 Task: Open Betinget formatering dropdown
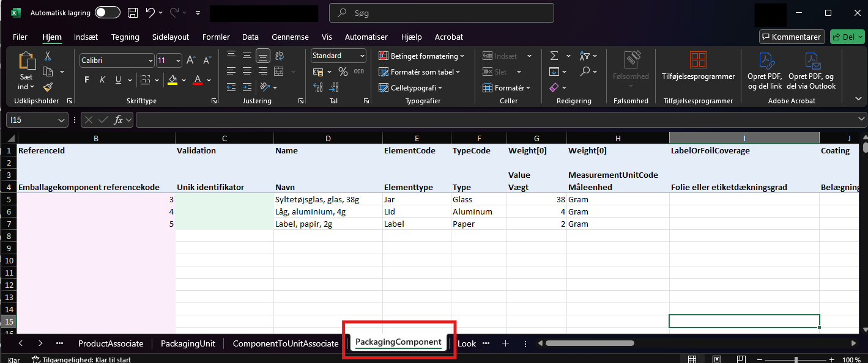click(421, 56)
